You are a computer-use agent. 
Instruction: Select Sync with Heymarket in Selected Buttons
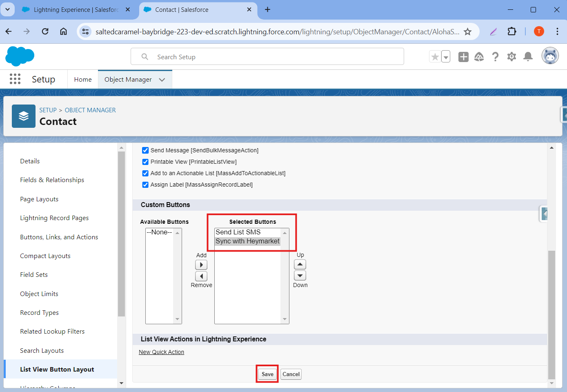coord(247,241)
